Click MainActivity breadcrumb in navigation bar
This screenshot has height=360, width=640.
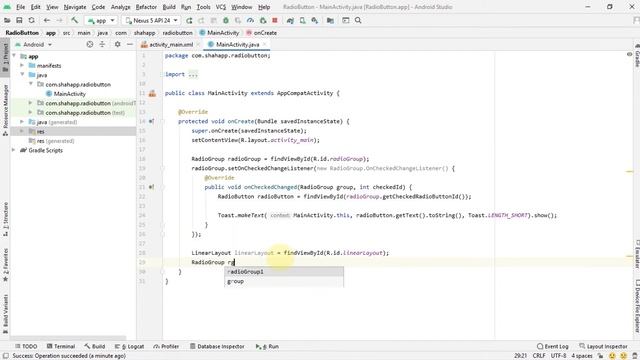[219, 33]
